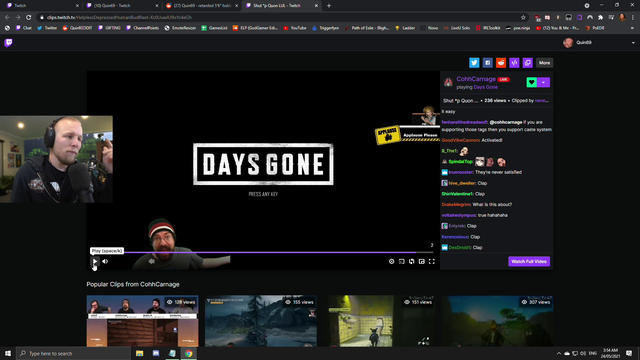Viewport: 640px width, 360px height.
Task: Bookmark this page star icon
Action: (523, 17)
